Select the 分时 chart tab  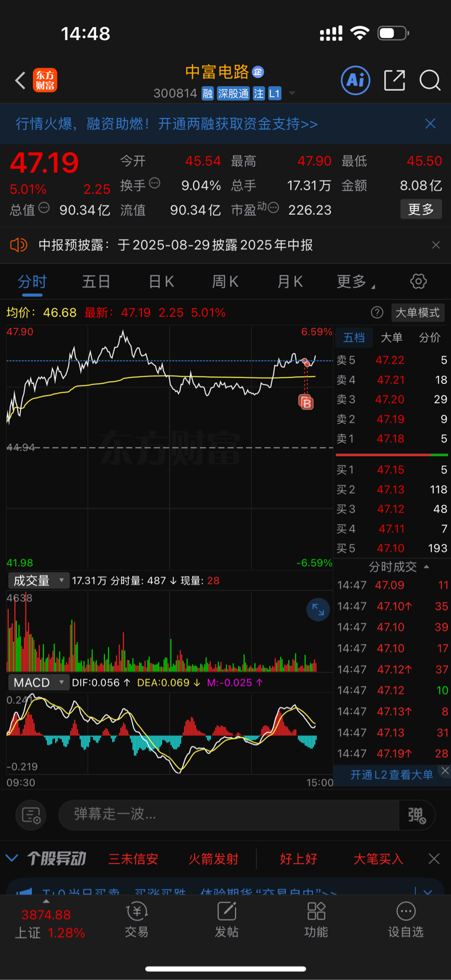coord(32,282)
